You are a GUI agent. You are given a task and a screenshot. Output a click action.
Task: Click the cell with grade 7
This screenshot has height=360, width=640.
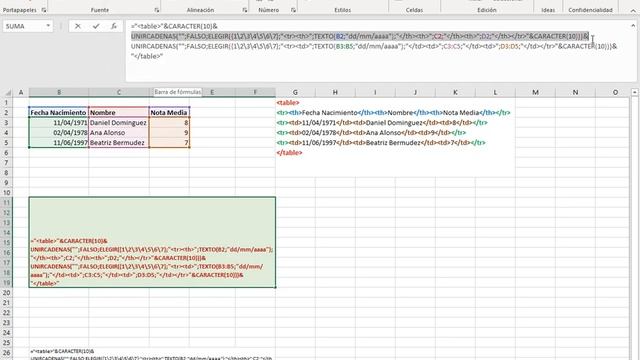coord(169,142)
